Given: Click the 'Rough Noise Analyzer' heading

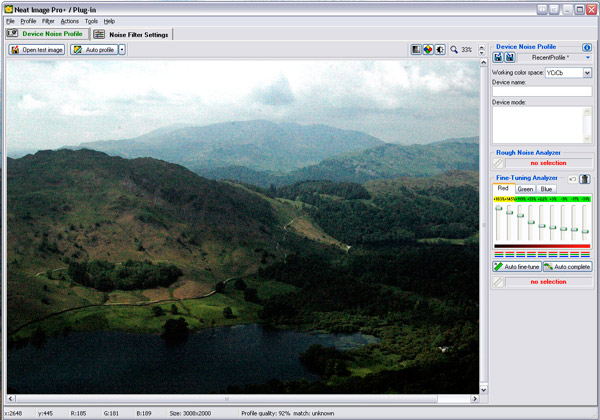Looking at the screenshot, I should pos(528,153).
